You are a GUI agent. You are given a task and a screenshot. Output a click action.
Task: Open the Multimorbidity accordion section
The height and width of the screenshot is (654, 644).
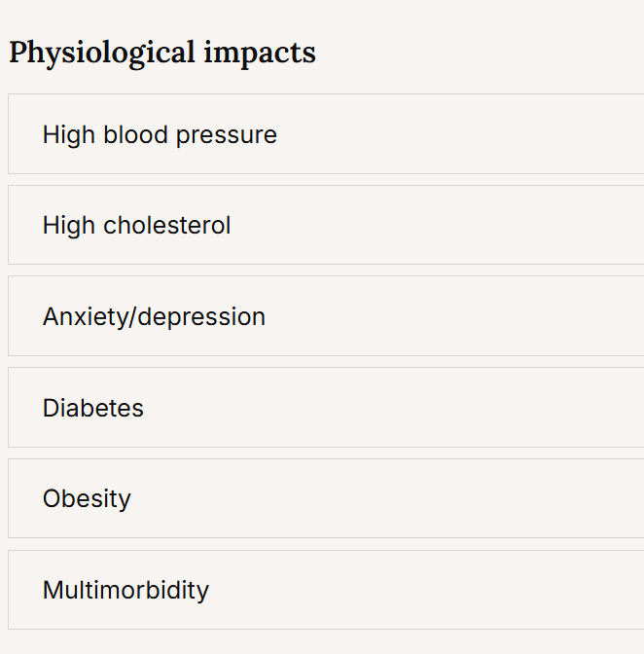coord(326,590)
